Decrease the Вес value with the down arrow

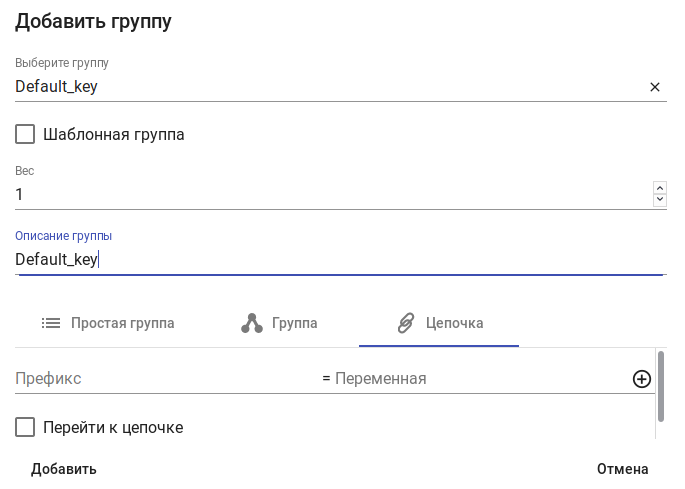[659, 200]
